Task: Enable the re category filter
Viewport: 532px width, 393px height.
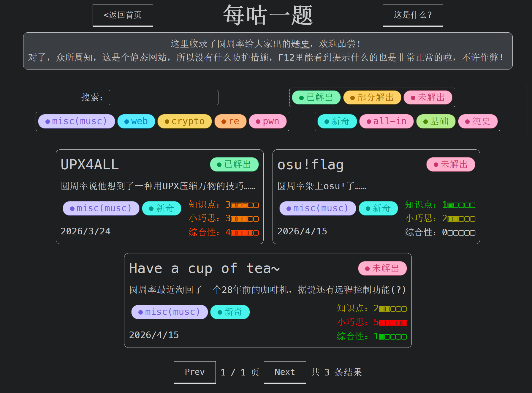Action: pos(230,121)
